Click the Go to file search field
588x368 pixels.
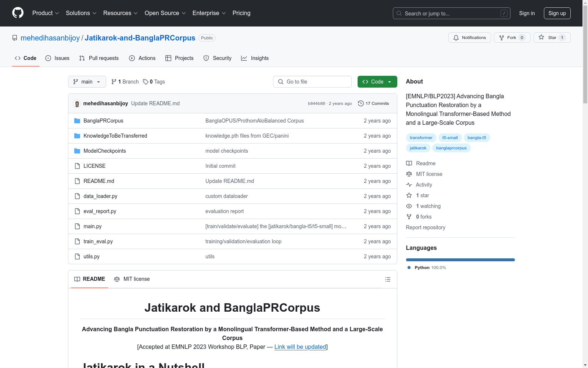click(x=312, y=82)
